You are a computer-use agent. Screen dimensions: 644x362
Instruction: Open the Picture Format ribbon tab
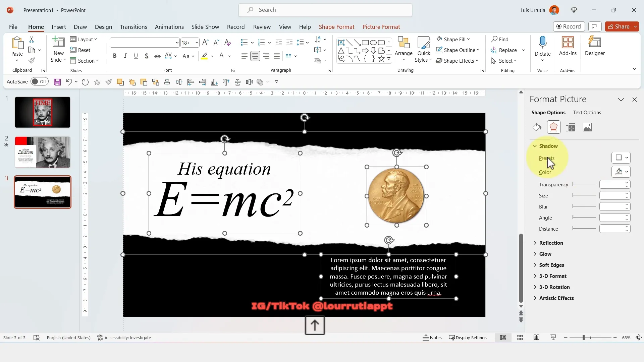381,27
